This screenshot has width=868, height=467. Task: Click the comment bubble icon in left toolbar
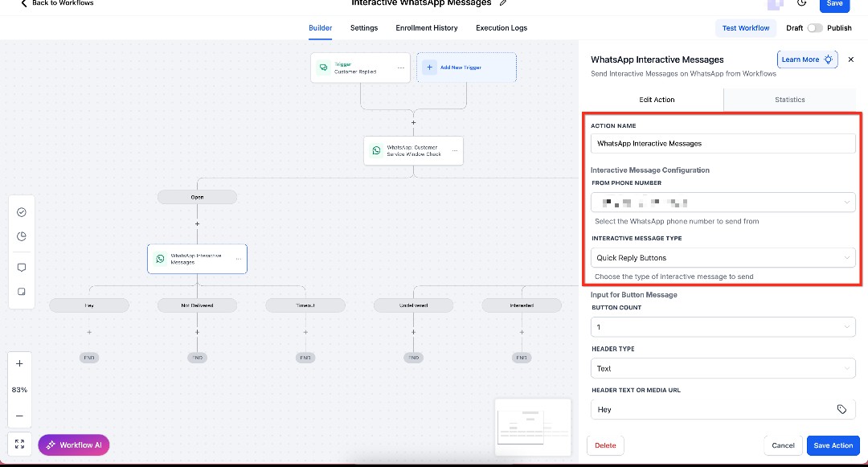click(x=22, y=267)
